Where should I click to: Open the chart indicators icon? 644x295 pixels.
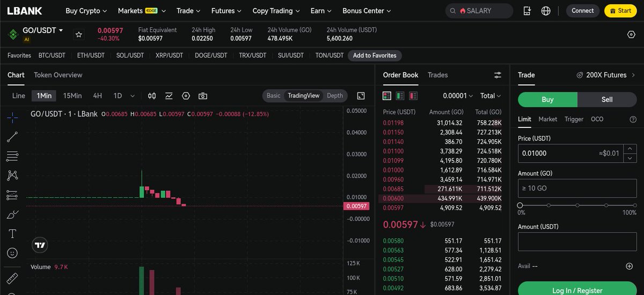[x=169, y=96]
